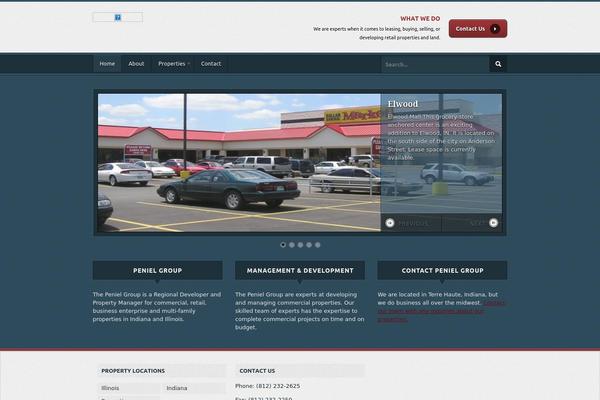
Task: Select the first slider pagination dot
Action: (x=283, y=245)
